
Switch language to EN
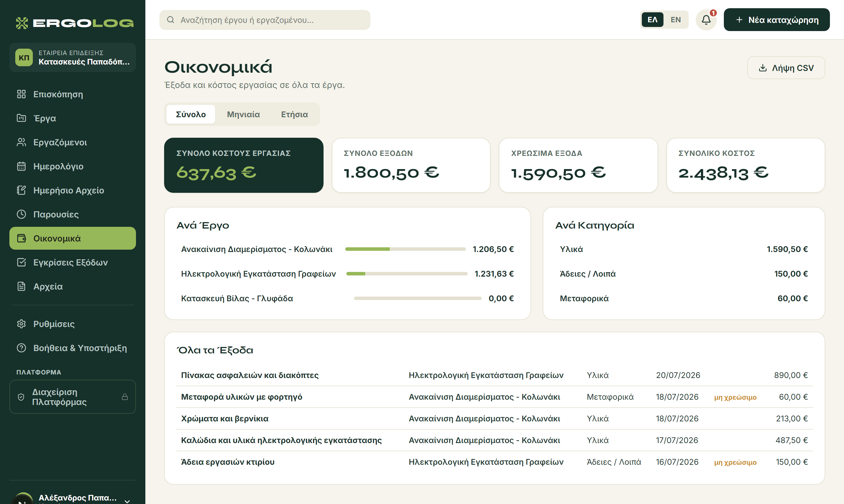click(675, 20)
